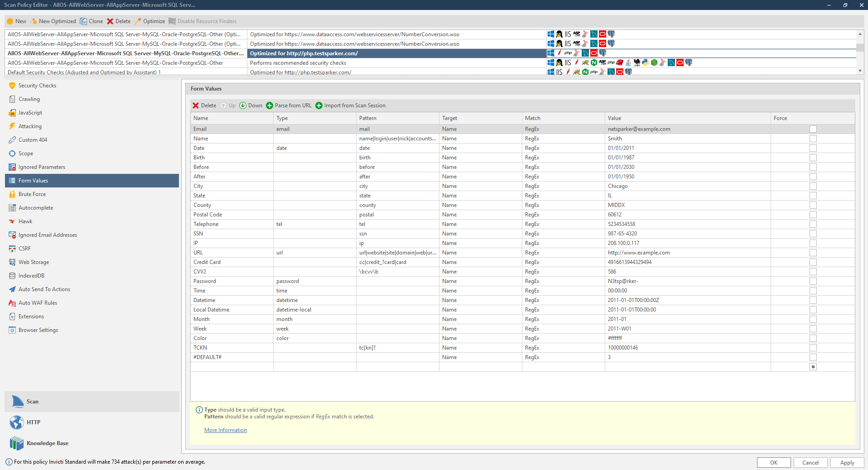
Task: Enable the Force checkbox for the Email row
Action: [x=813, y=129]
